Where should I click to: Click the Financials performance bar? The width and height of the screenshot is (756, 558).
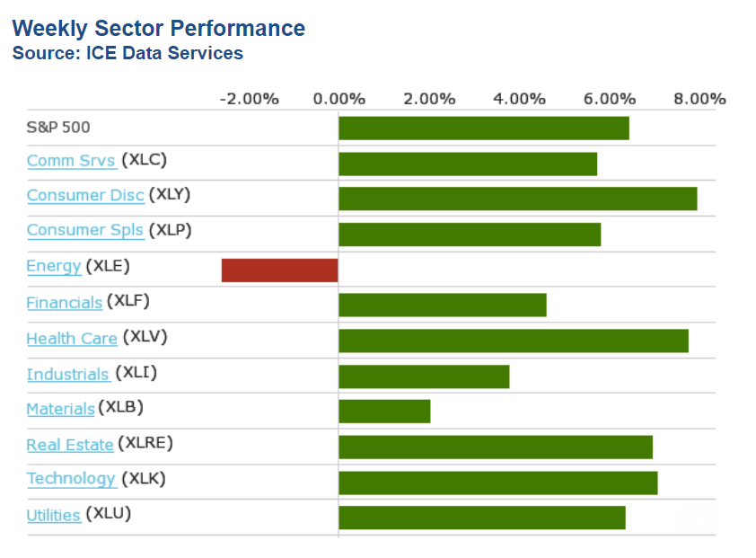pyautogui.click(x=442, y=306)
